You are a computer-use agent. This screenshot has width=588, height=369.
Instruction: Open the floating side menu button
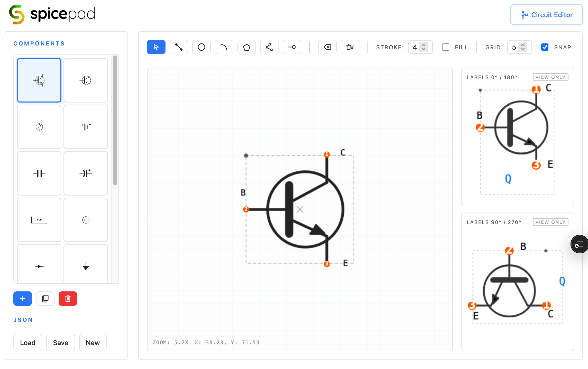tap(579, 244)
